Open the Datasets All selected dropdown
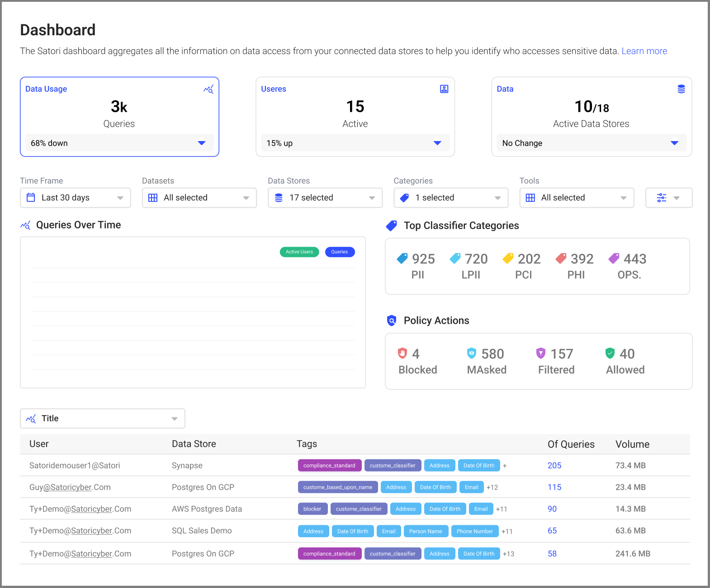Image resolution: width=710 pixels, height=588 pixels. [x=199, y=198]
